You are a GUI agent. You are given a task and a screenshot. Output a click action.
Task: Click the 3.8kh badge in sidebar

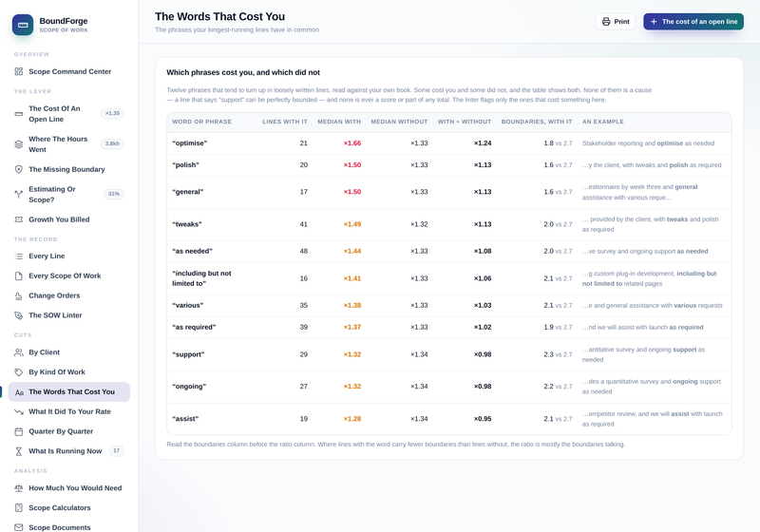112,143
